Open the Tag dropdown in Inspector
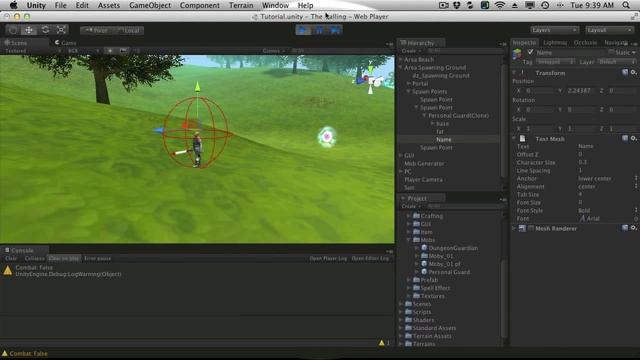The image size is (640, 360). (x=556, y=62)
